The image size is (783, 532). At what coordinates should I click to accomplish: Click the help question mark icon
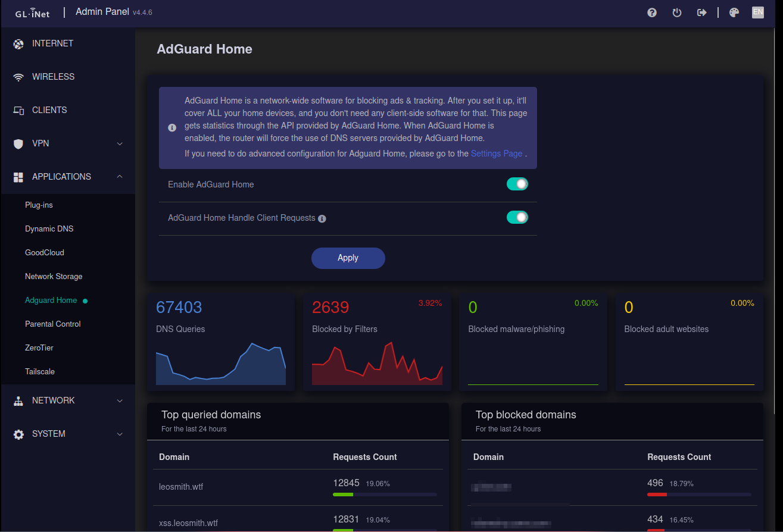tap(652, 12)
